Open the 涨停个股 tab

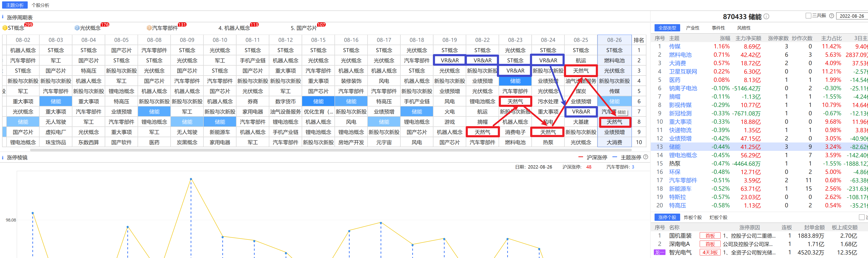coord(667,217)
